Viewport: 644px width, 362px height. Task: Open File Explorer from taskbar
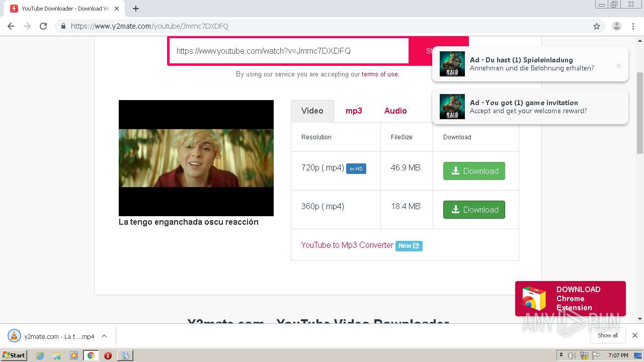coord(57,355)
